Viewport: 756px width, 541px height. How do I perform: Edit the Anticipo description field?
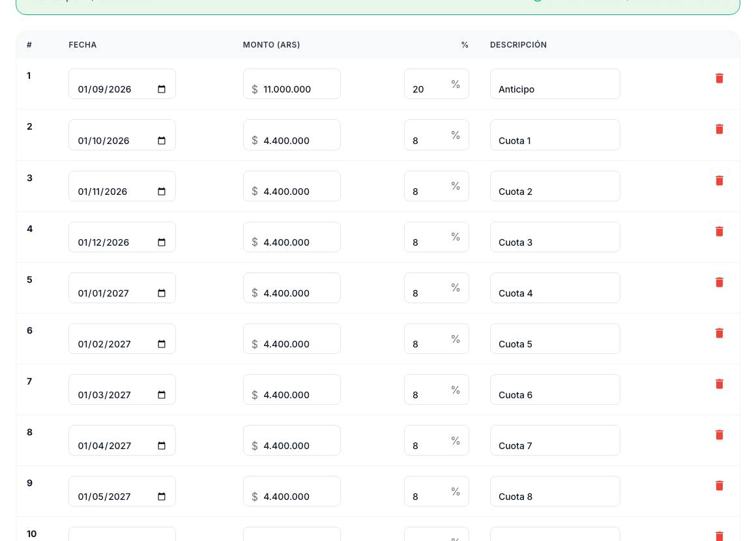(x=555, y=84)
